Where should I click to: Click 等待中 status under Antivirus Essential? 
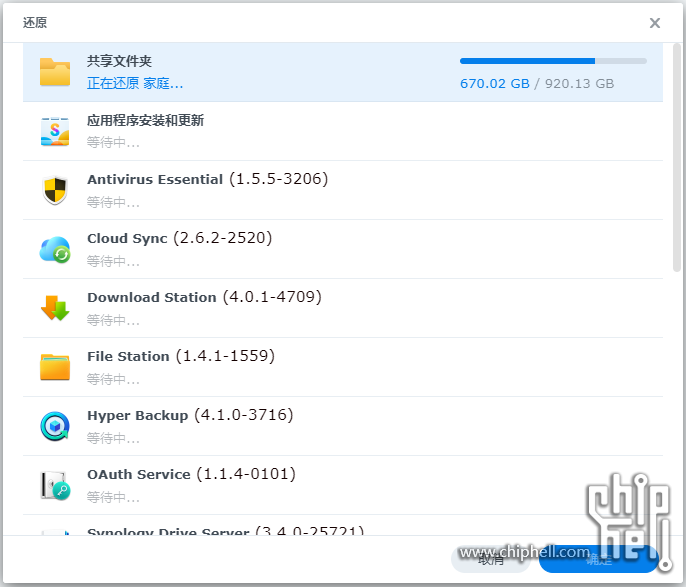pos(113,202)
